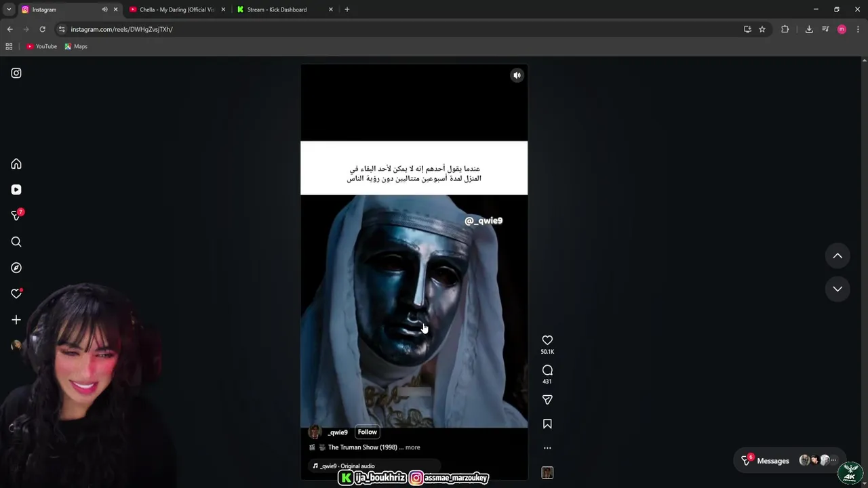Open Chrome profile avatar
Screen dimensions: 868x488
click(842, 29)
